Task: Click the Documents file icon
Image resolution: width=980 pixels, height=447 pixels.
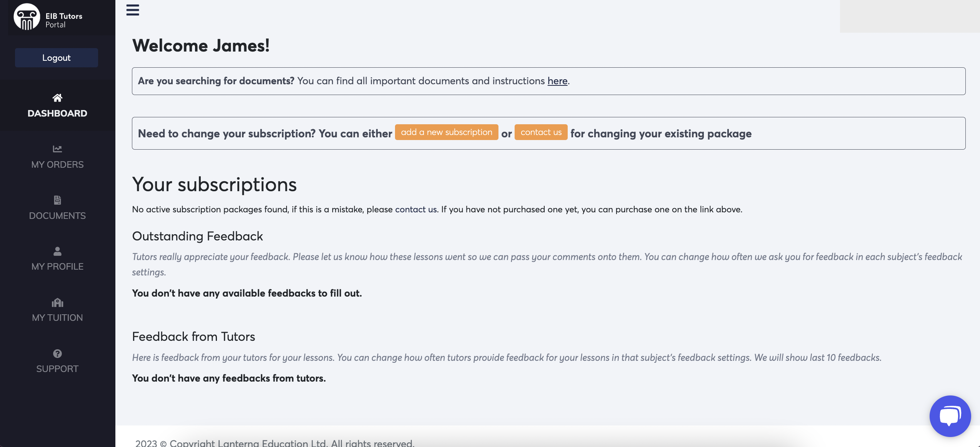Action: [x=57, y=200]
